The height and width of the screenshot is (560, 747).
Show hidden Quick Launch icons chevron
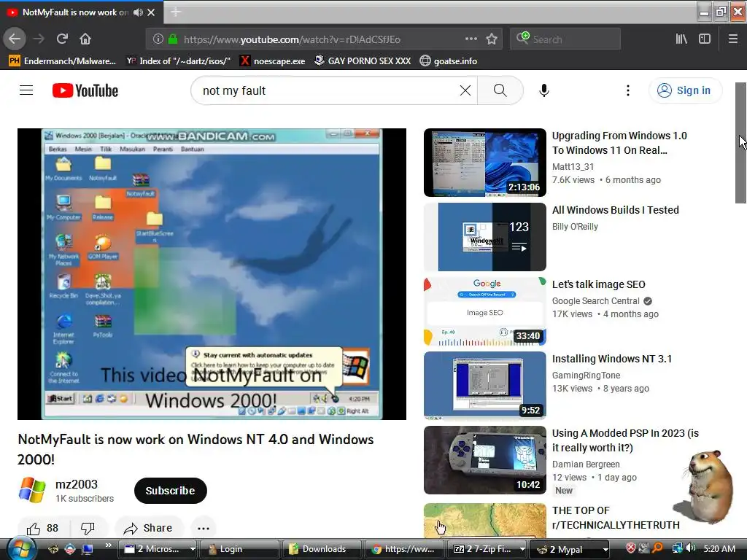click(x=108, y=545)
